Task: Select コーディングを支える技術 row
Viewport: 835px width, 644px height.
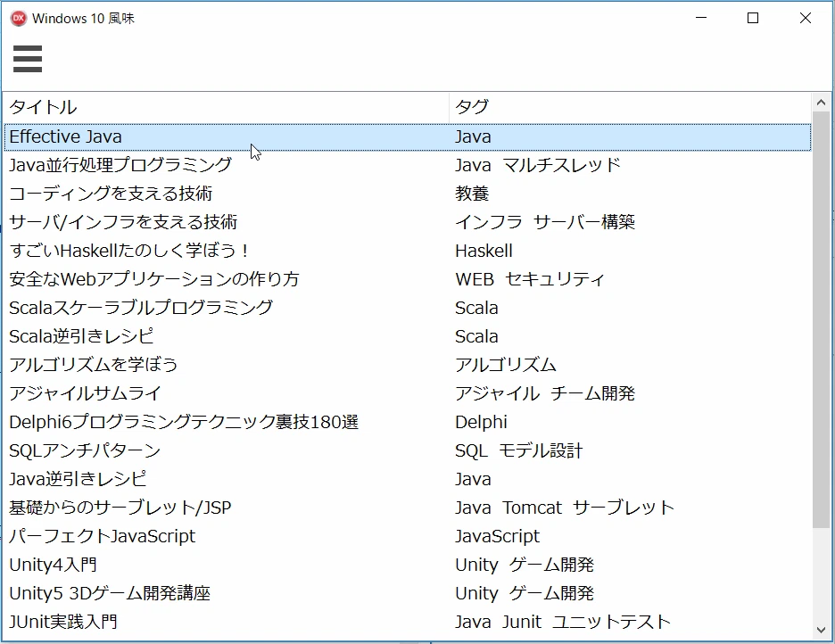Action: [x=408, y=194]
